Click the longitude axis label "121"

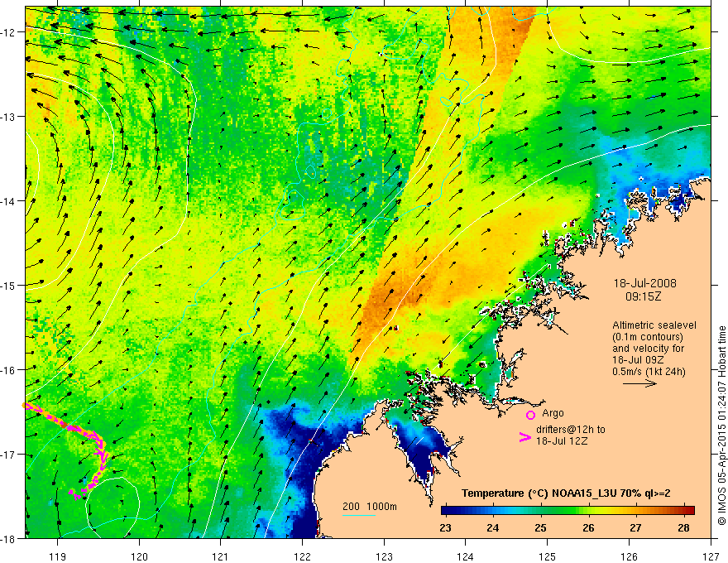click(221, 556)
